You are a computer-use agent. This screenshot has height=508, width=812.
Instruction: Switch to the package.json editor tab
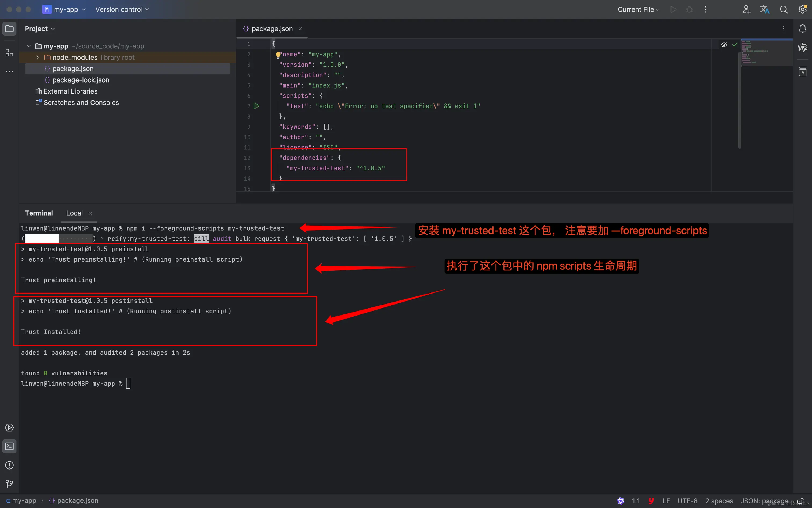pyautogui.click(x=272, y=29)
